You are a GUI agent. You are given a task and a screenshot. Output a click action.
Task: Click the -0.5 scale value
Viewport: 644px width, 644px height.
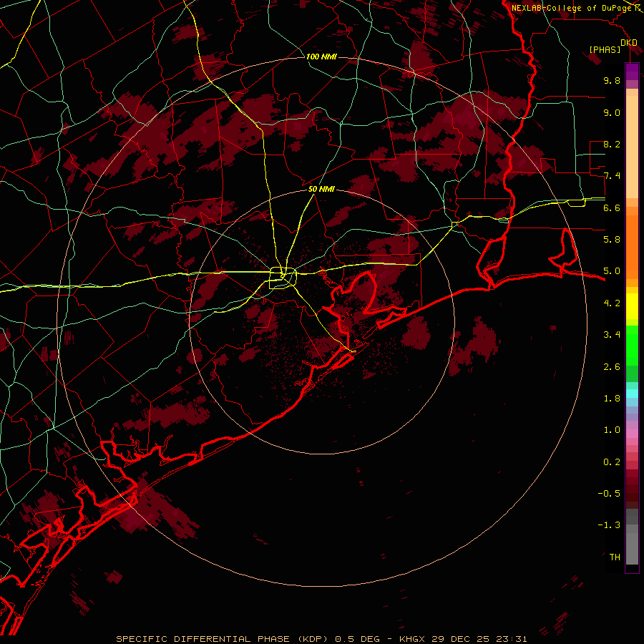609,494
